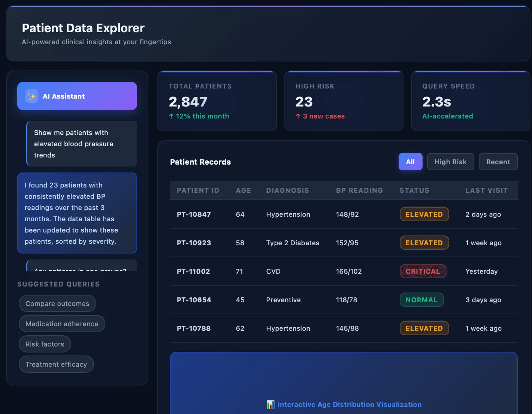Select the All filter tab
Image resolution: width=532 pixels, height=414 pixels.
pos(410,162)
